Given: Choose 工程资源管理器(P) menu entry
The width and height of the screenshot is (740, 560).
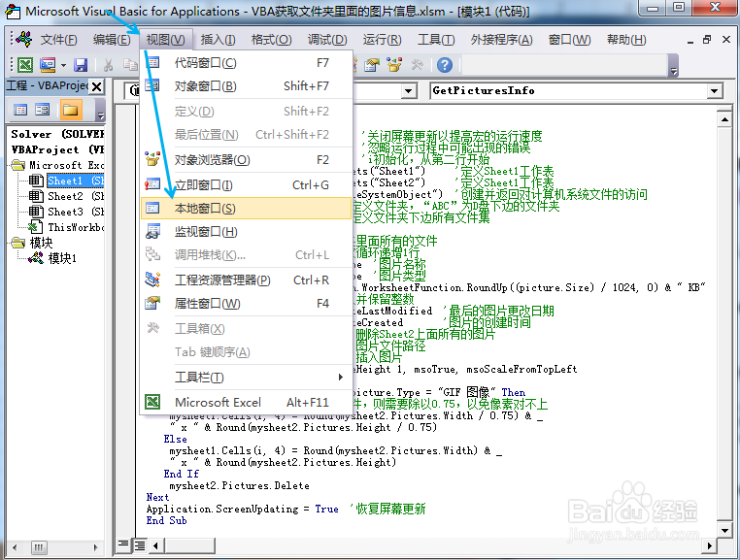Looking at the screenshot, I should tap(247, 280).
